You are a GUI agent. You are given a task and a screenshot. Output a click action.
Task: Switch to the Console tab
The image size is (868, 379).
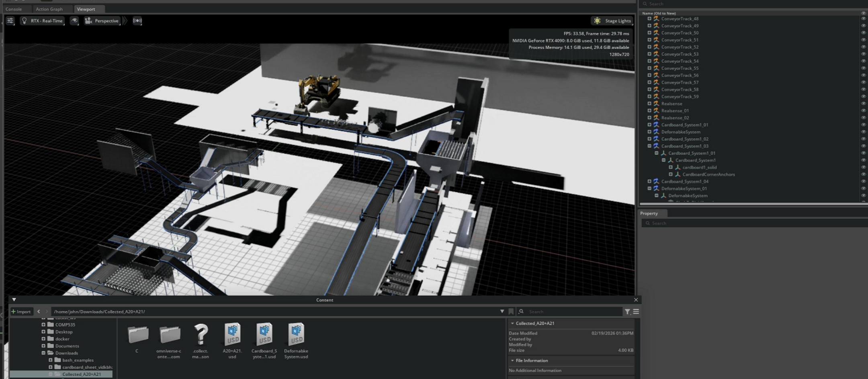pyautogui.click(x=14, y=9)
